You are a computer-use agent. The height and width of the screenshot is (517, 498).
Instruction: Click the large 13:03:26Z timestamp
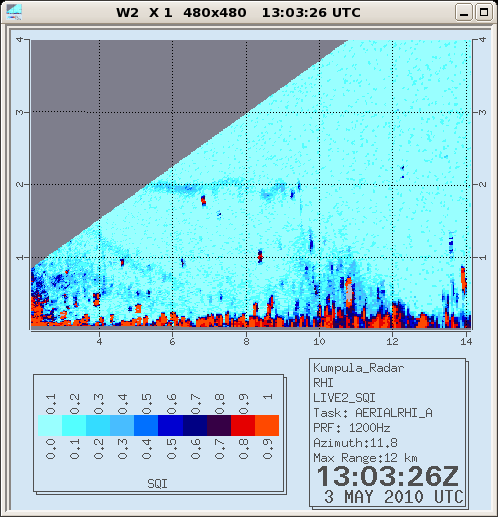[388, 476]
